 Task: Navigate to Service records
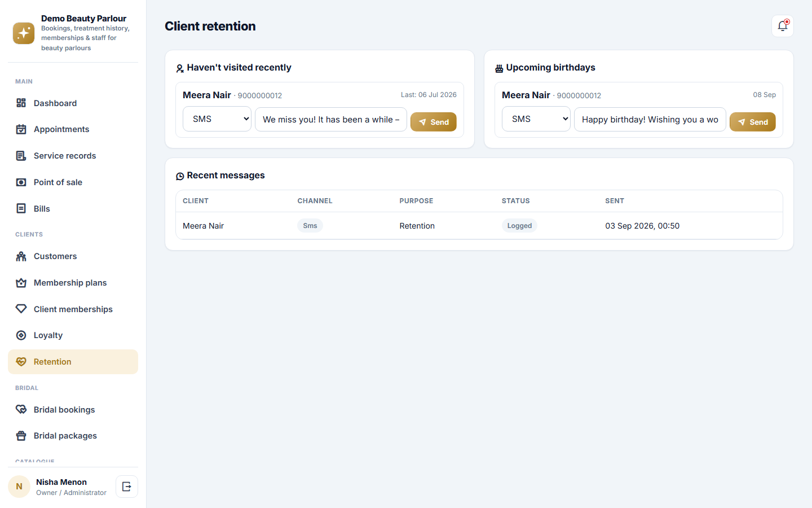click(73, 156)
